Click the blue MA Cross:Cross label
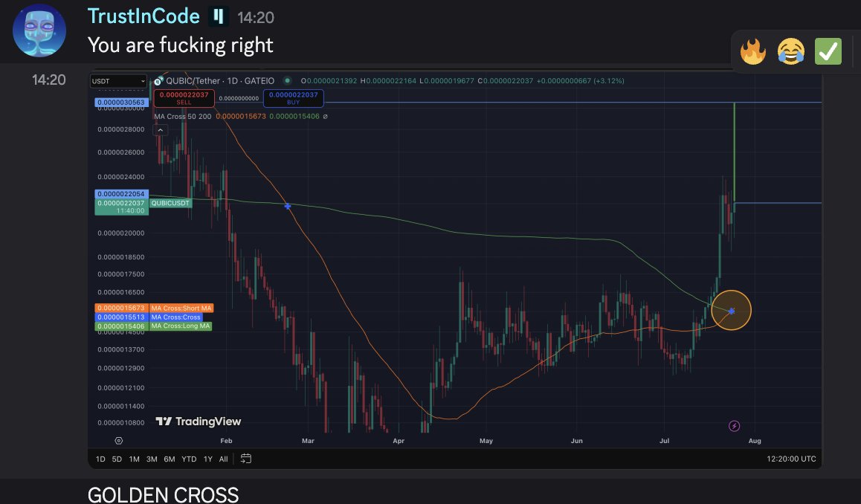The image size is (861, 504). pos(175,317)
